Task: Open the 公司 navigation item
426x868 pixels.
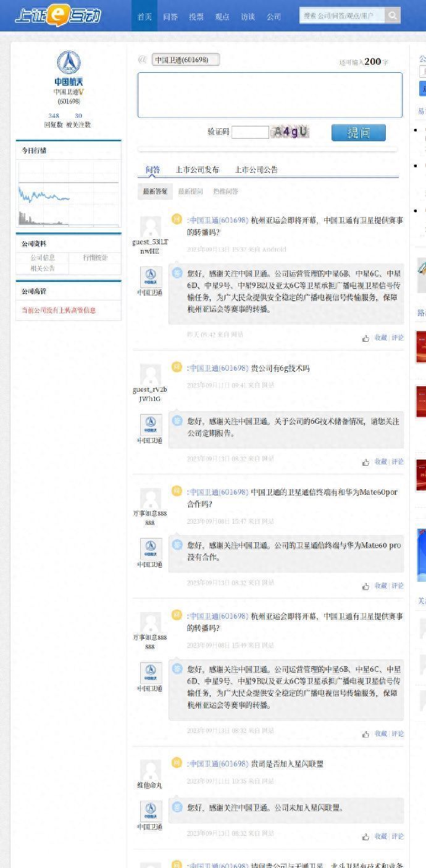Action: 274,17
